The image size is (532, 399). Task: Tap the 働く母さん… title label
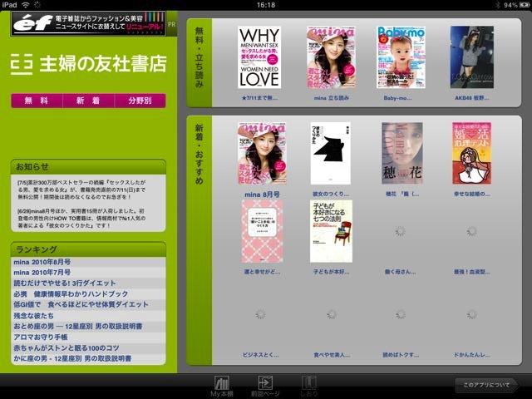pyautogui.click(x=401, y=272)
